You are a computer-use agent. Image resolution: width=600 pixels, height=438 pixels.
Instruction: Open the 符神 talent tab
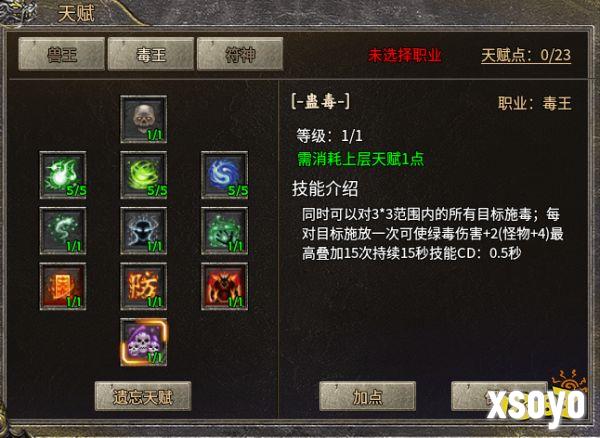(240, 54)
